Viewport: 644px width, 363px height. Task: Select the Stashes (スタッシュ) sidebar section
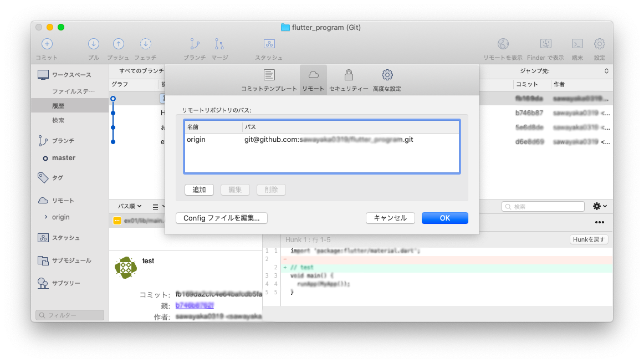59,238
